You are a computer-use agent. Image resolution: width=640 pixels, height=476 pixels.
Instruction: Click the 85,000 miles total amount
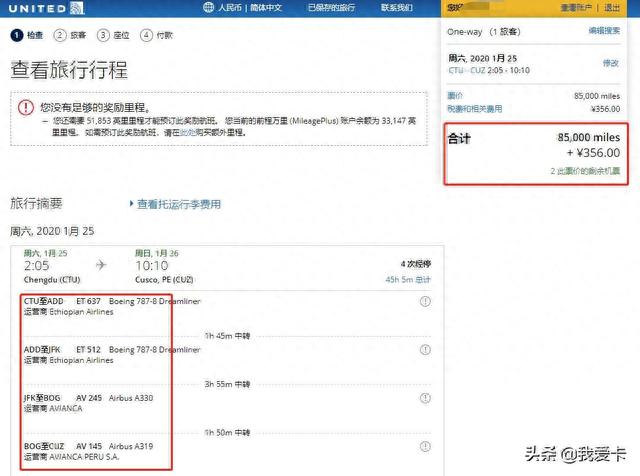coord(589,138)
